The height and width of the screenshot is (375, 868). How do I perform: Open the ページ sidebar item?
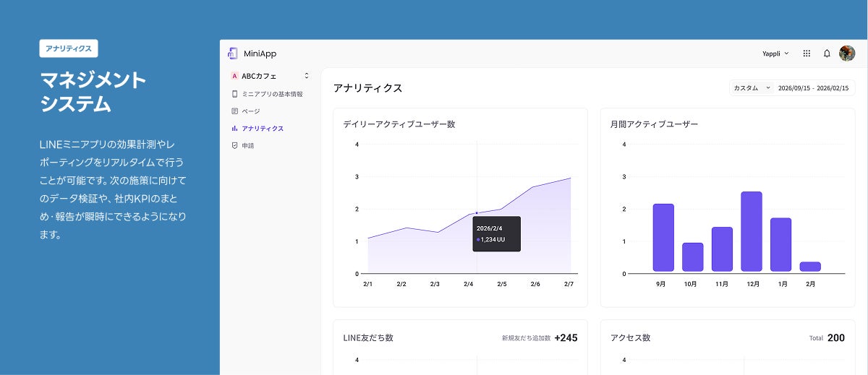tap(251, 111)
